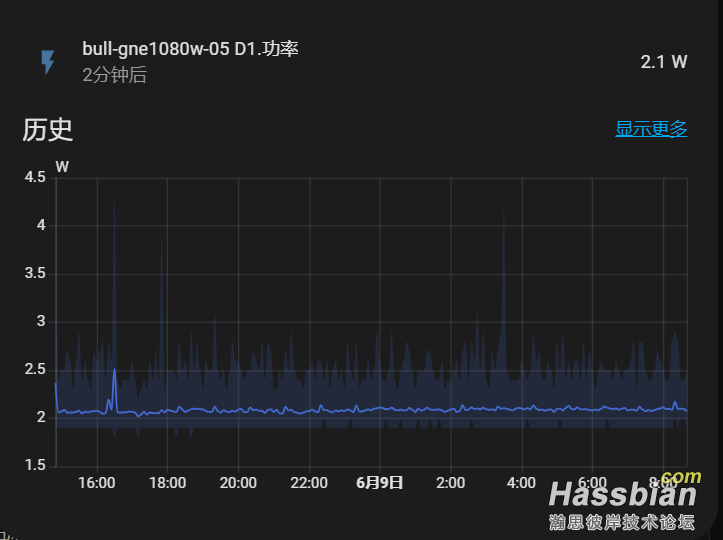
Task: Click the 4:00 time axis label
Action: click(521, 483)
